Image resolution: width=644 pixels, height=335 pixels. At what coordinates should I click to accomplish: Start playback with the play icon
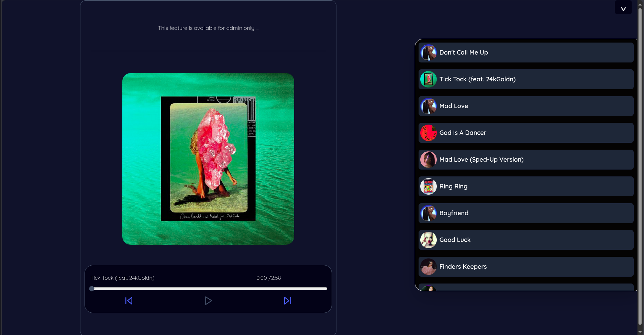point(208,301)
